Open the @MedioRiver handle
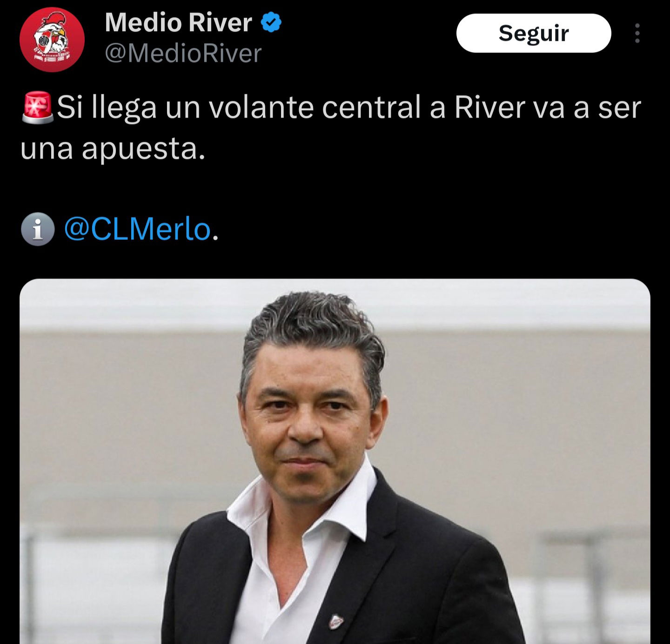 pyautogui.click(x=183, y=53)
